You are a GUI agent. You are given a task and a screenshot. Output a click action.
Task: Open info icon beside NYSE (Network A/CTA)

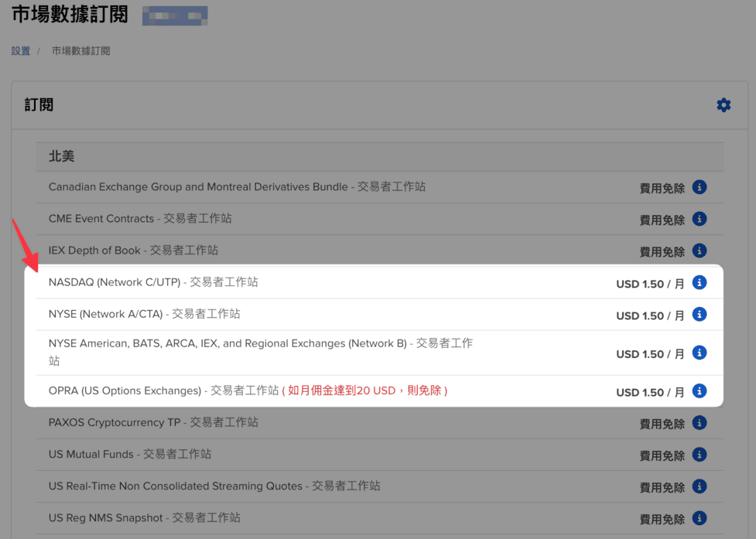tap(699, 314)
